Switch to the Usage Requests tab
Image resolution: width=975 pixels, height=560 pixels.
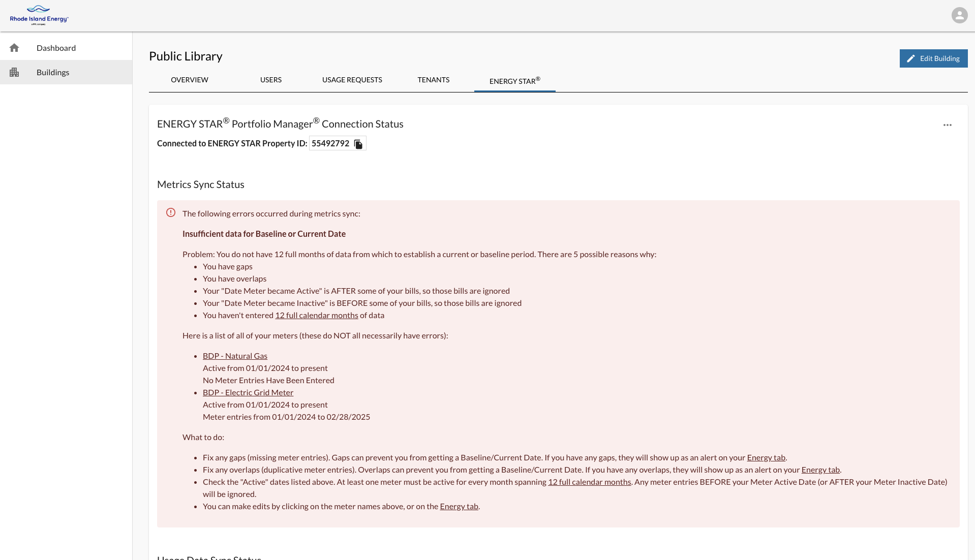352,80
